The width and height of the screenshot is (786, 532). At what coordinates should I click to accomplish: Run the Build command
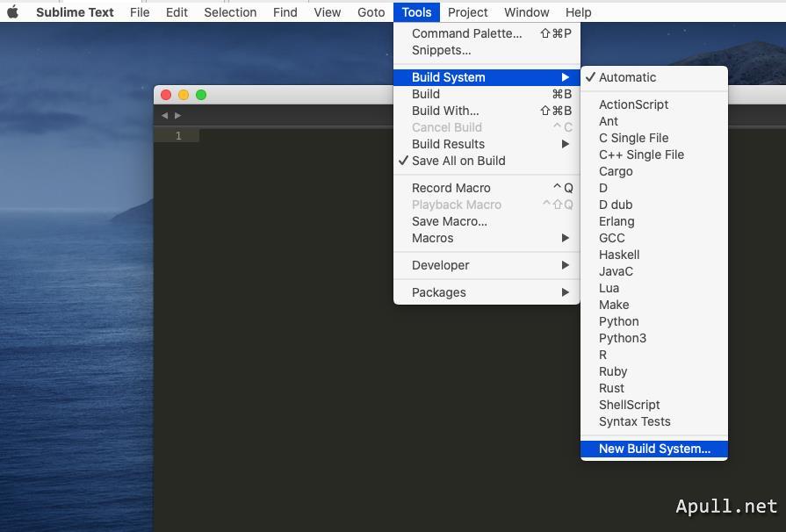pos(487,94)
